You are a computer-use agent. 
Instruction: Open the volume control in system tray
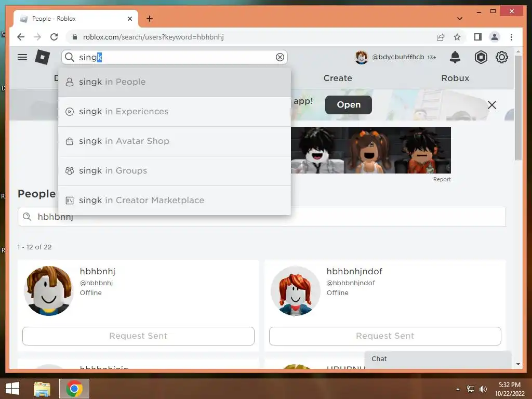483,389
